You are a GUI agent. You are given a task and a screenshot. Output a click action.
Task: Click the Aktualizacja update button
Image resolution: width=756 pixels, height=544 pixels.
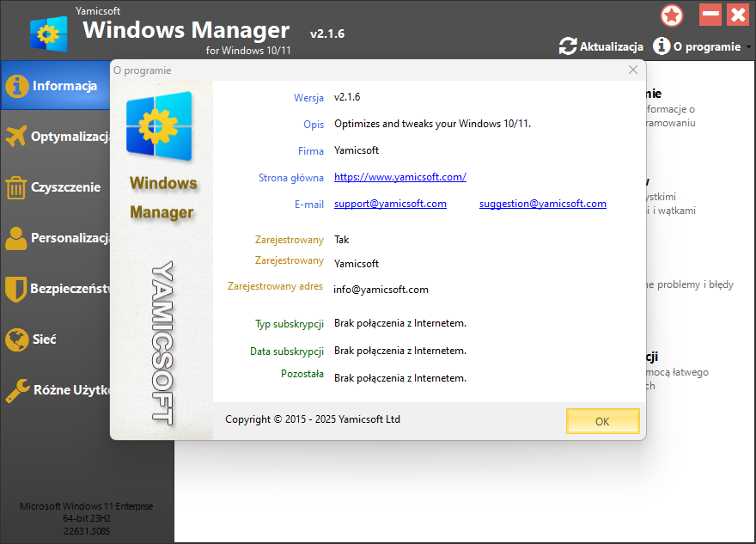[x=601, y=46]
